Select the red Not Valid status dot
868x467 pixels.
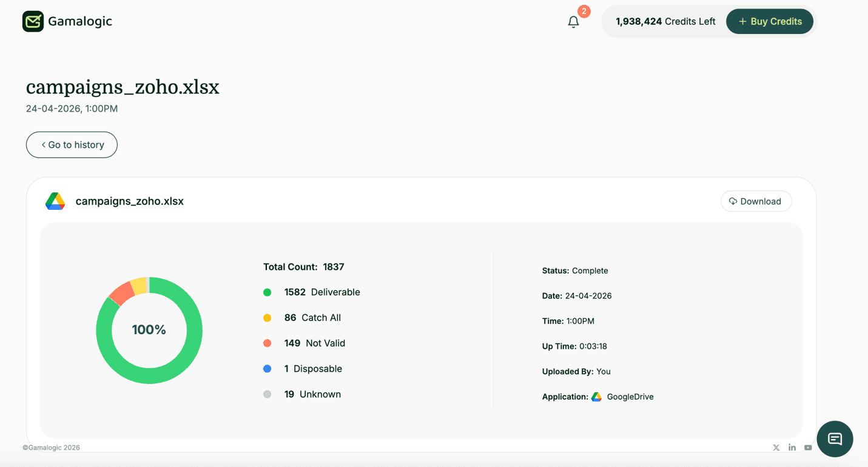pos(267,343)
